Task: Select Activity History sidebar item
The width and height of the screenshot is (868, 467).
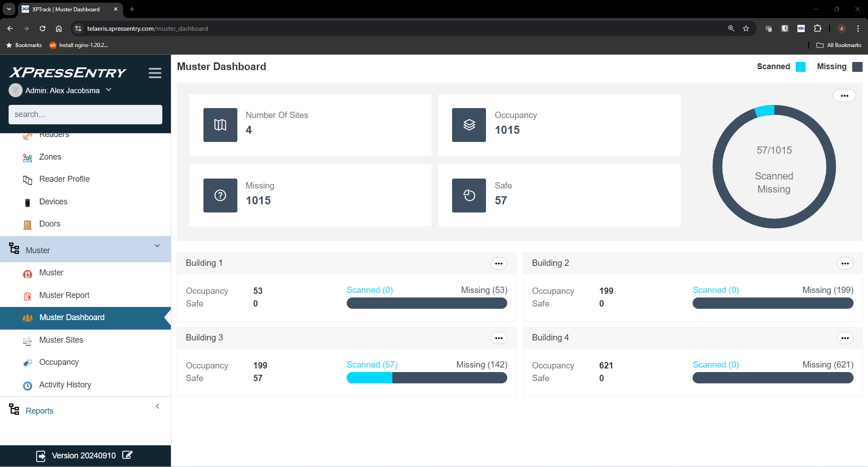Action: coord(65,385)
